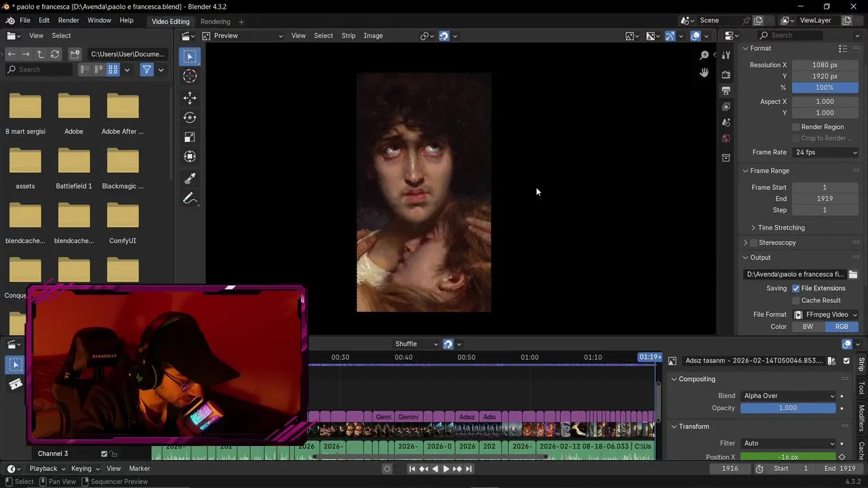The width and height of the screenshot is (868, 488).
Task: Uncheck File Extensions checkbox
Action: (796, 288)
